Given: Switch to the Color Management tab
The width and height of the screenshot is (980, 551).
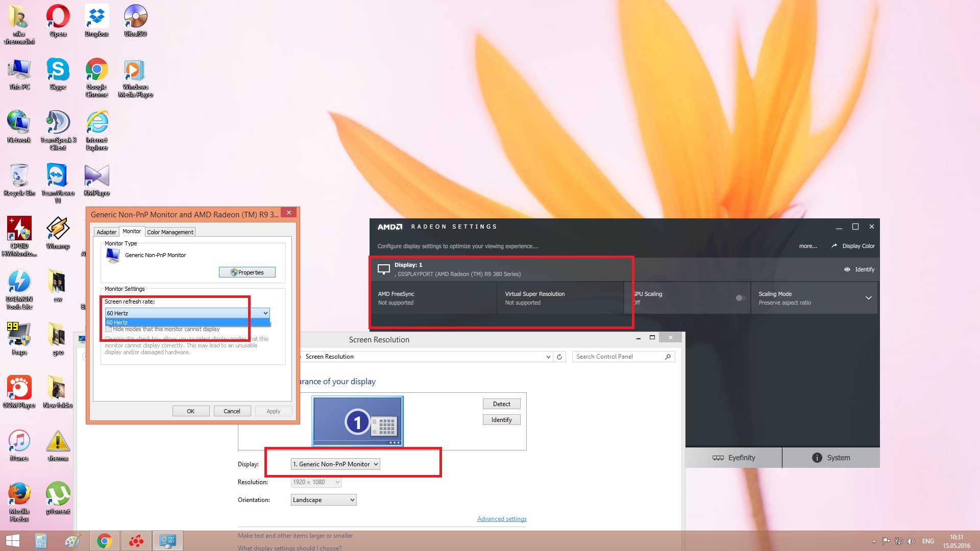Looking at the screenshot, I should [x=170, y=232].
